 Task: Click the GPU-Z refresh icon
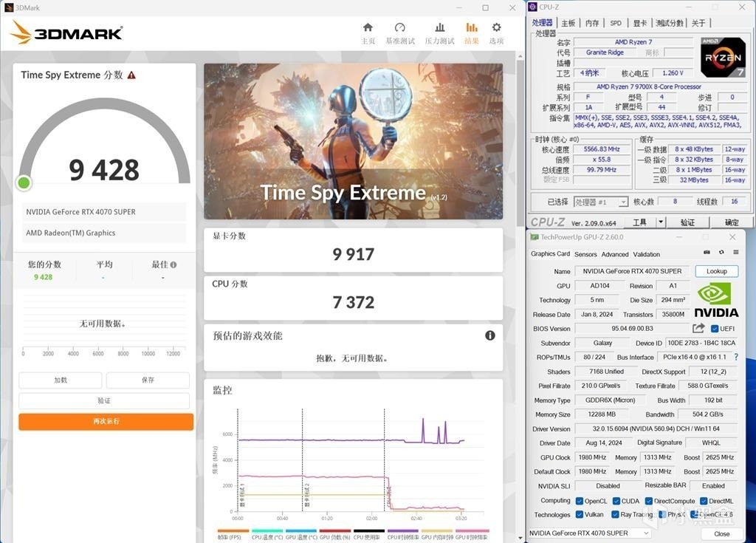coord(721,252)
